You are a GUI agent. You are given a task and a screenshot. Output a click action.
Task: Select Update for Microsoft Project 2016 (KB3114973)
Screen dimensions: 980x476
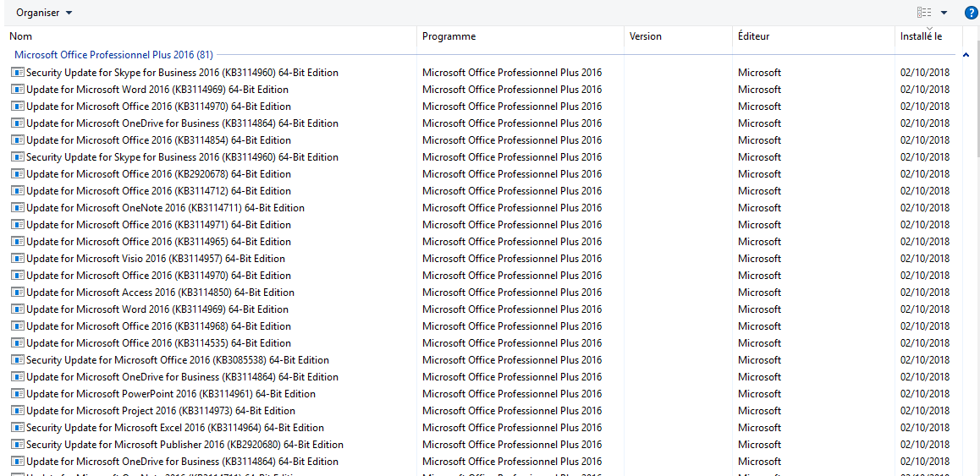click(x=161, y=410)
